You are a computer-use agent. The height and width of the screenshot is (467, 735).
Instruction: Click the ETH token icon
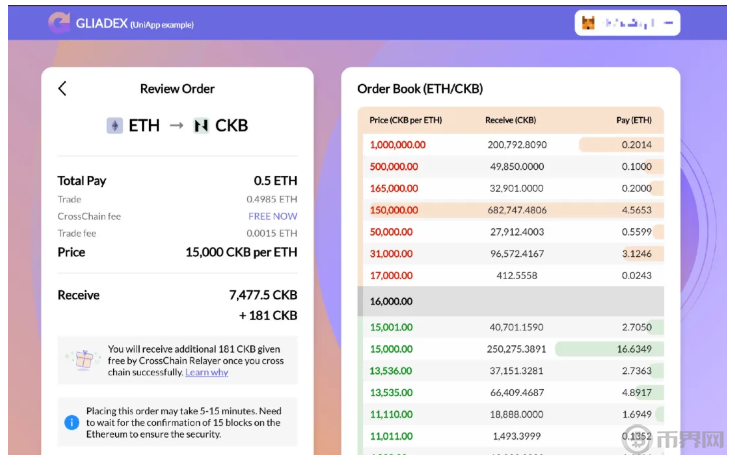(115, 125)
